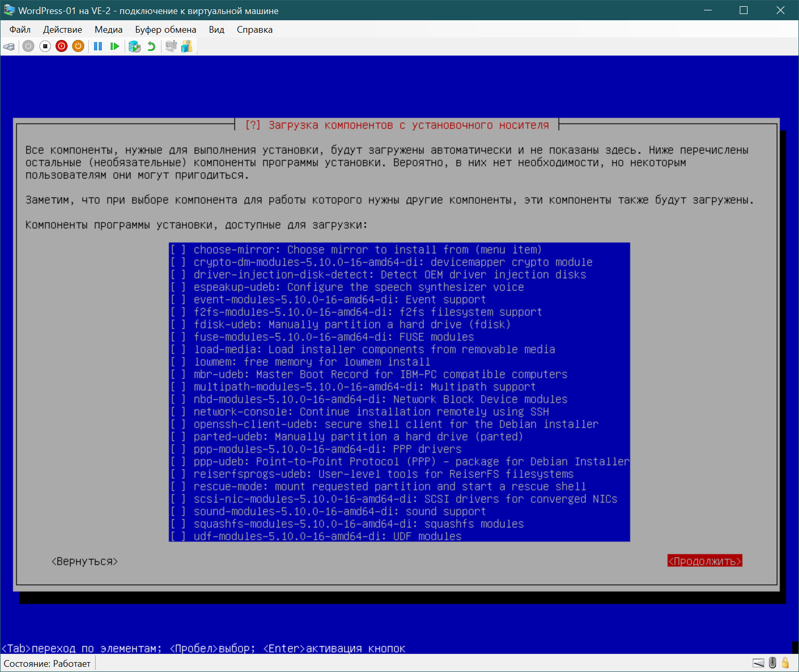Check the ppp-udeb checkbox
Image resolution: width=799 pixels, height=672 pixels.
178,462
